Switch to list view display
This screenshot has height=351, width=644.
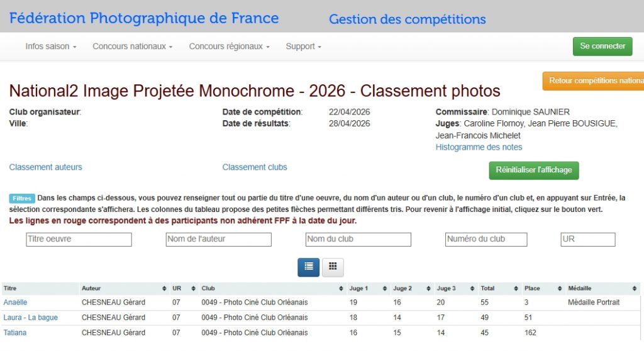coord(308,267)
